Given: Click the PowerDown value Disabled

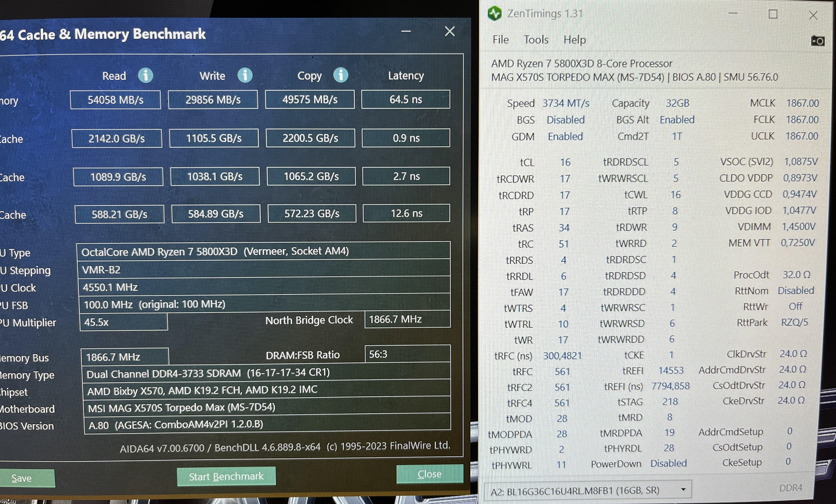Looking at the screenshot, I should click(668, 463).
